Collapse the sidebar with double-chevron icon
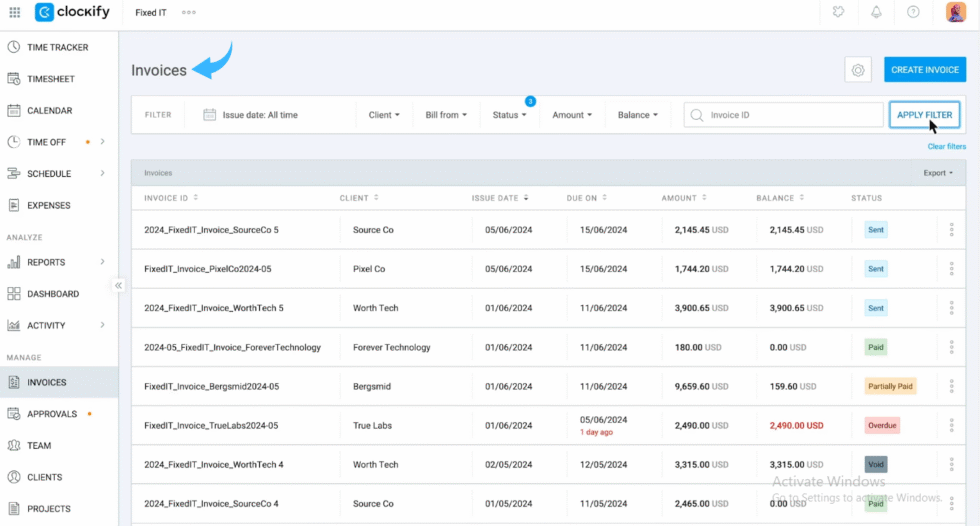Image resolution: width=980 pixels, height=526 pixels. [118, 285]
